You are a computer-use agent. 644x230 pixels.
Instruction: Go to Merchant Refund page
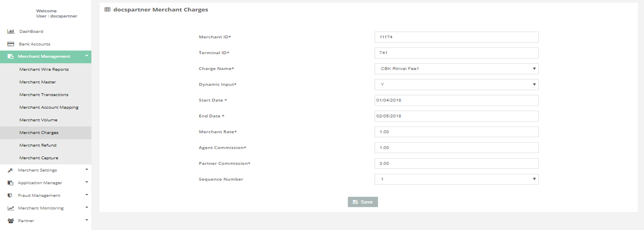point(38,145)
